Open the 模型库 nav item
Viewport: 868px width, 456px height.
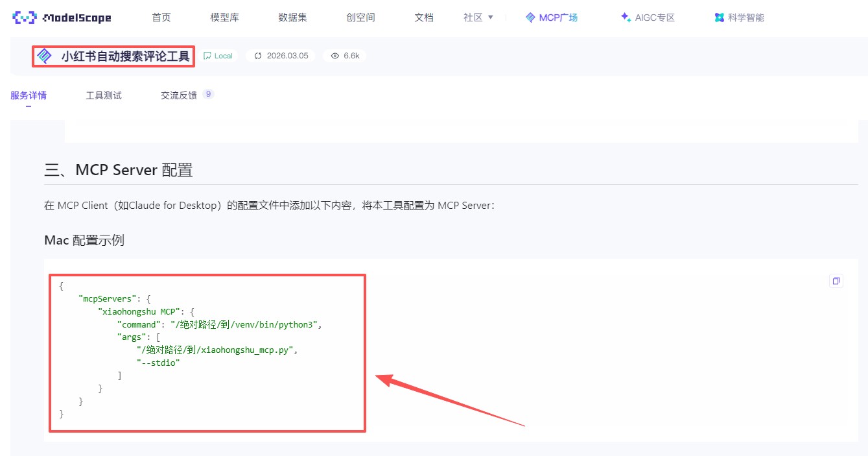pos(225,18)
